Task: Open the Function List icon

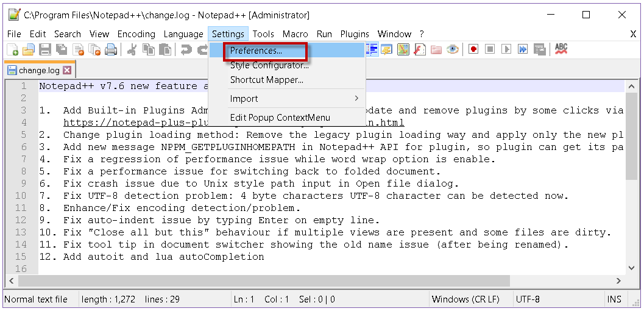Action: pos(420,50)
